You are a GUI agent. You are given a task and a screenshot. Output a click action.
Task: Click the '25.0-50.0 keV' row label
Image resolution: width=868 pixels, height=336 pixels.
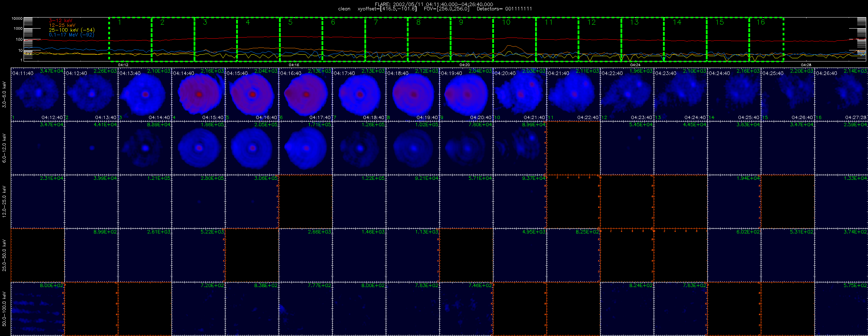[4, 255]
